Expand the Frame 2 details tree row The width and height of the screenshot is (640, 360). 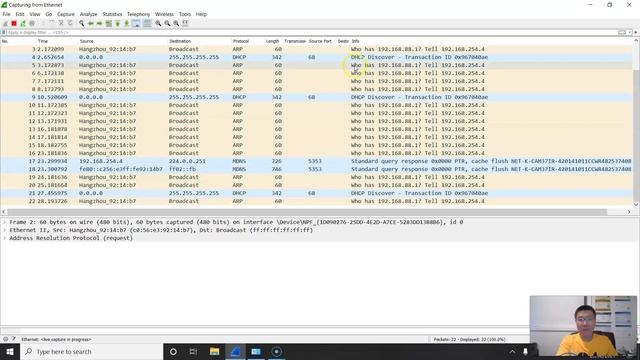pyautogui.click(x=4, y=222)
